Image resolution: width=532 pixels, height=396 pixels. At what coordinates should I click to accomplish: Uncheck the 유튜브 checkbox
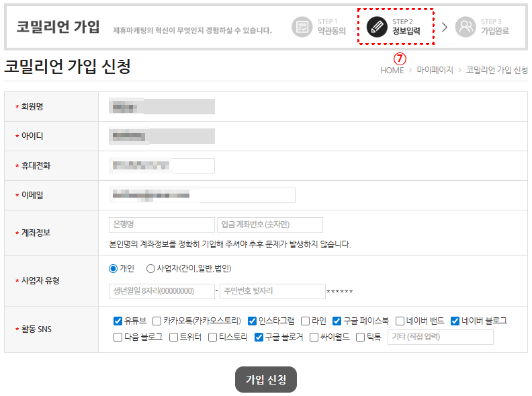(118, 321)
